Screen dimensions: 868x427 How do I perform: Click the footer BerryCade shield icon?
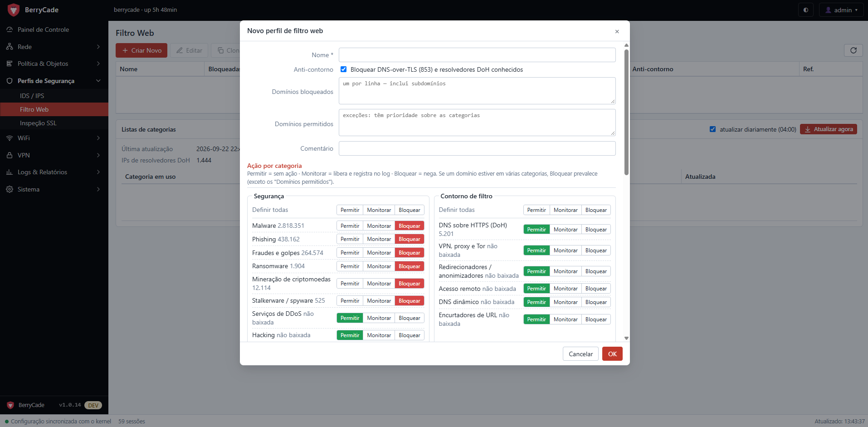pos(10,405)
